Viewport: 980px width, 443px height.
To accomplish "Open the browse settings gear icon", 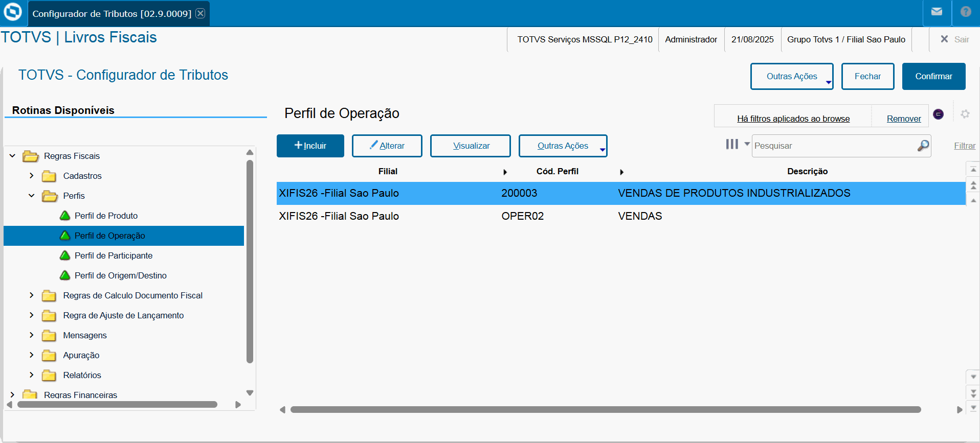I will (x=965, y=114).
